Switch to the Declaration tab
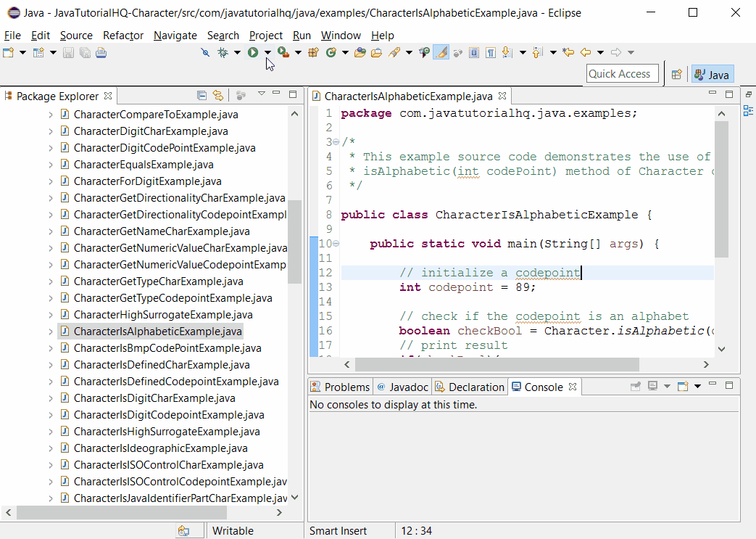The width and height of the screenshot is (756, 539). [470, 387]
